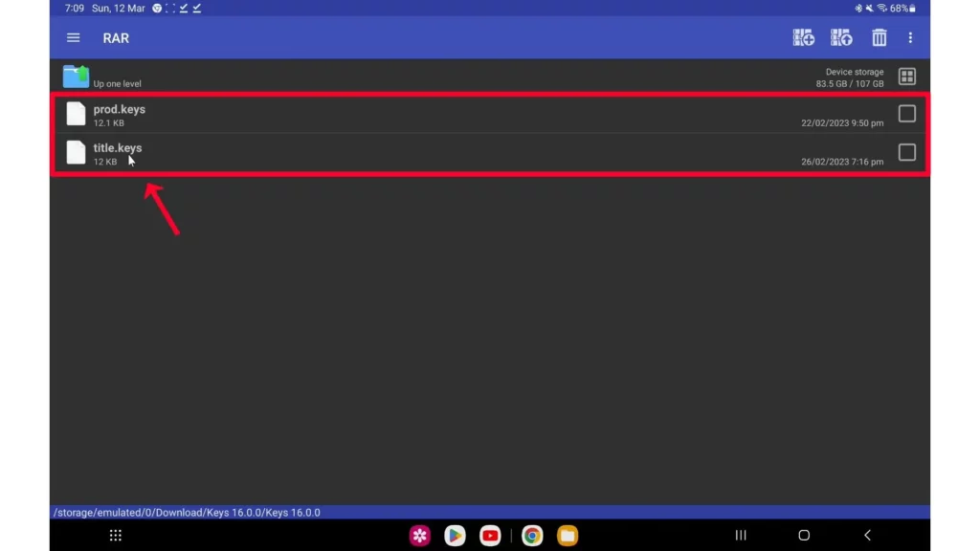Tap the Wi-Fi status icon
Viewport: 980px width, 551px height.
(x=881, y=8)
